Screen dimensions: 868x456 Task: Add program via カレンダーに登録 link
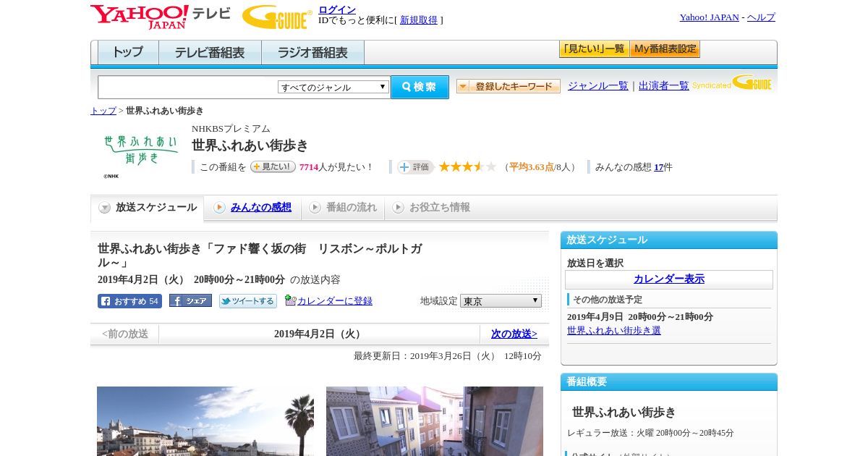(334, 301)
